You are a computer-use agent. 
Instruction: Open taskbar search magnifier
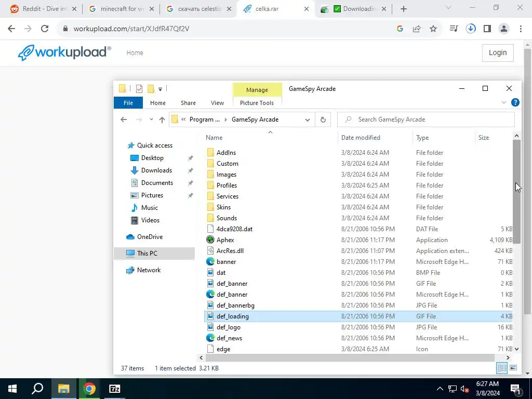pyautogui.click(x=37, y=389)
